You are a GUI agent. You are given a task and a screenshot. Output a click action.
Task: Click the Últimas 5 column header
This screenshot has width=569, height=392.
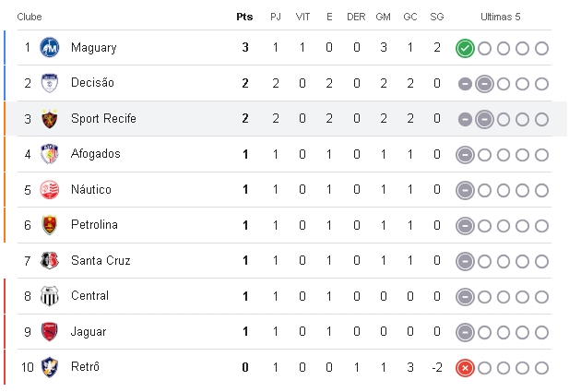click(501, 17)
